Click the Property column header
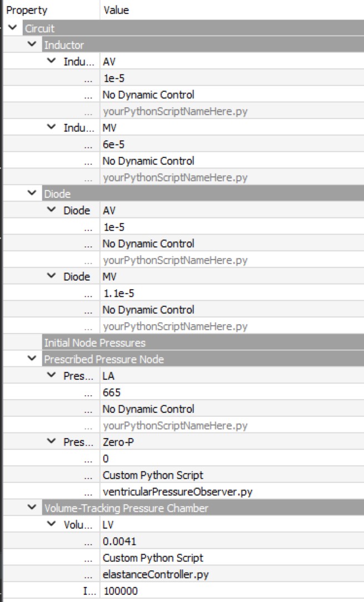This screenshot has width=364, height=602. [22, 8]
